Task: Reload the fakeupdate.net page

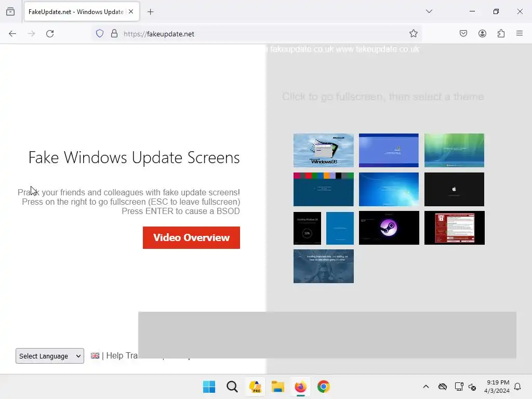Action: 50,34
